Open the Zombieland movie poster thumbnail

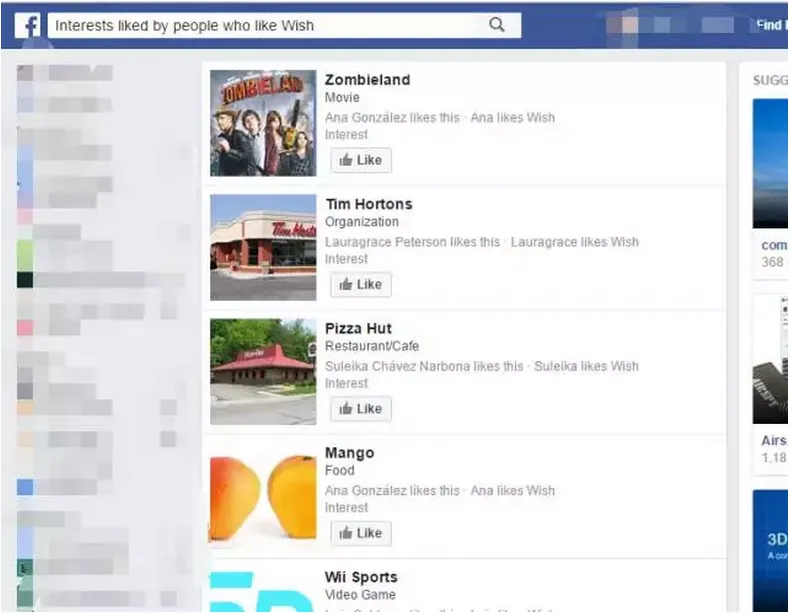[263, 123]
